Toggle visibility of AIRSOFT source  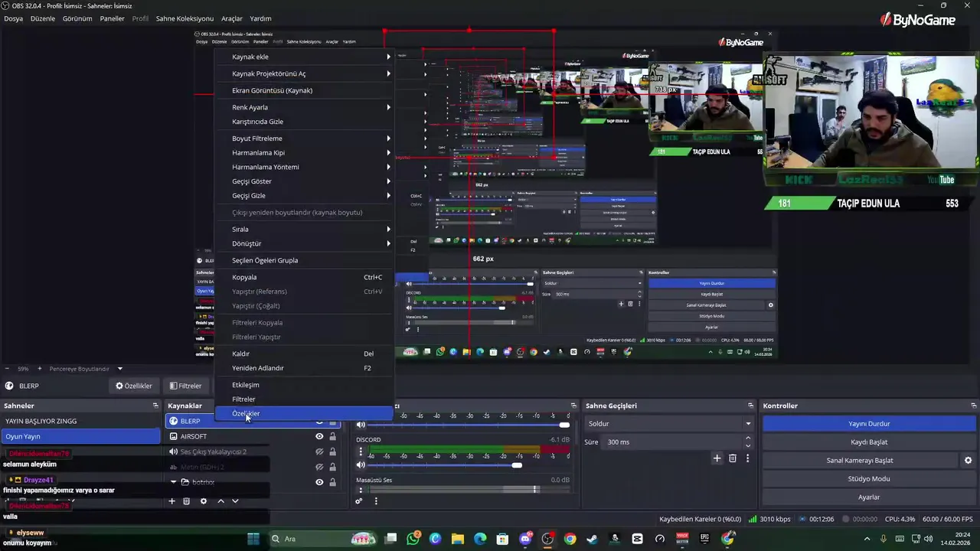click(319, 436)
